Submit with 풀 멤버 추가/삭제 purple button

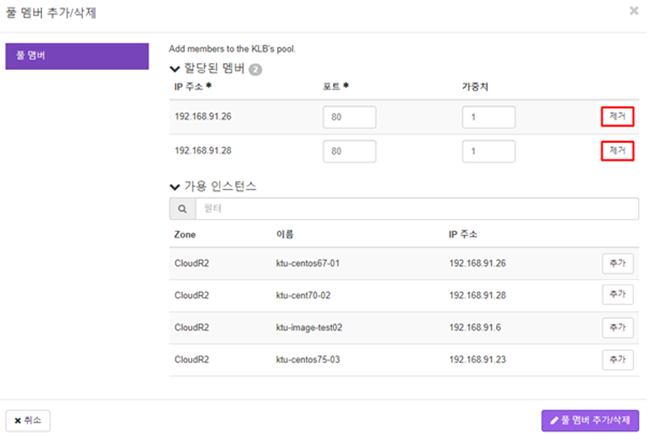[590, 421]
